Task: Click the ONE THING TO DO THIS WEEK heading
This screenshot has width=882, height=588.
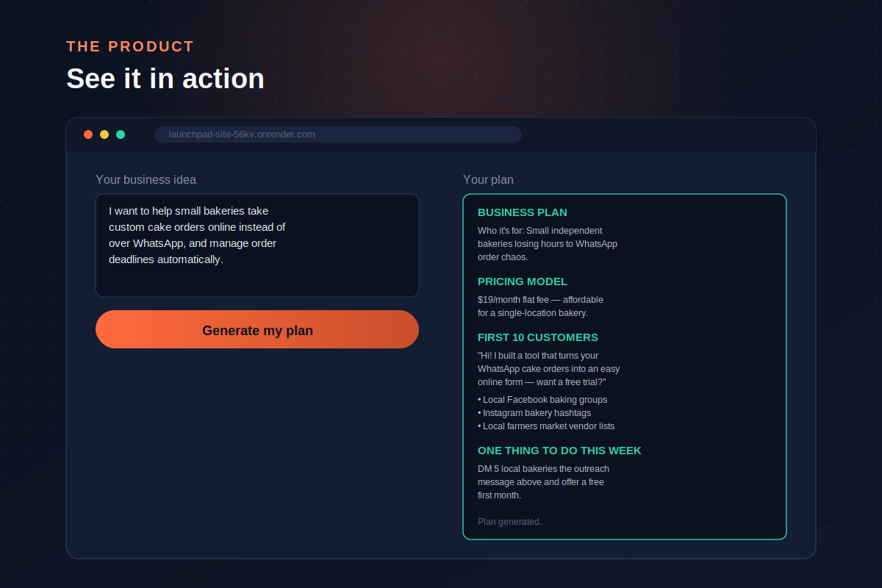Action: tap(559, 451)
